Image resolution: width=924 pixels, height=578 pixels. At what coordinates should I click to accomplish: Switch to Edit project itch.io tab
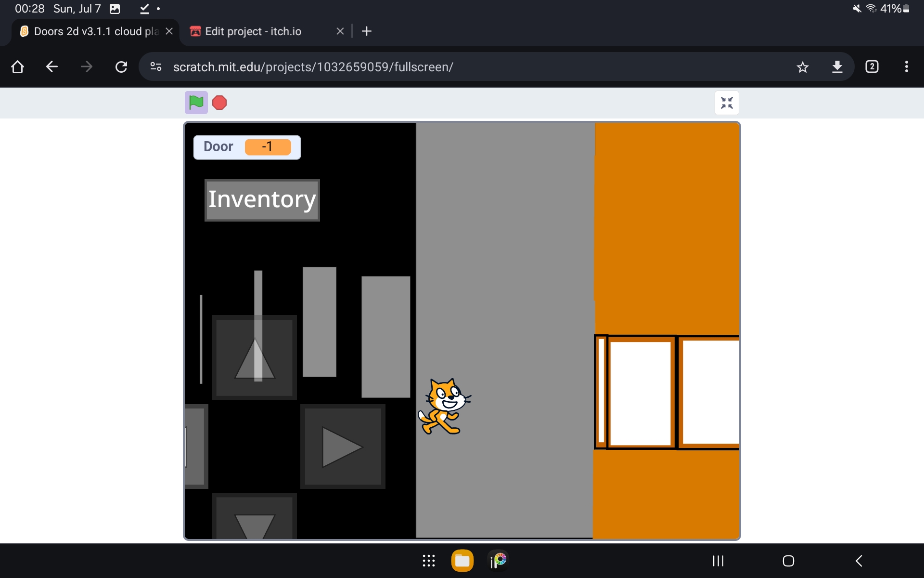pyautogui.click(x=254, y=31)
